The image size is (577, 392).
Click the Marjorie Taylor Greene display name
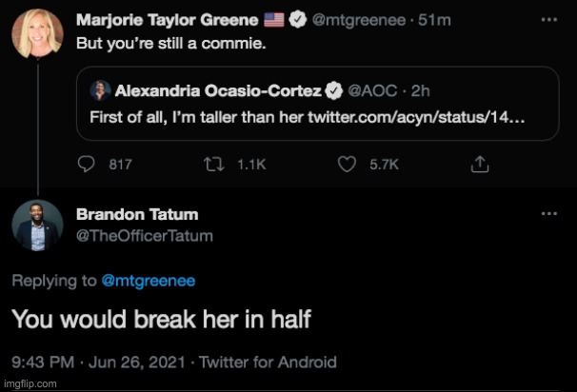[x=165, y=18]
